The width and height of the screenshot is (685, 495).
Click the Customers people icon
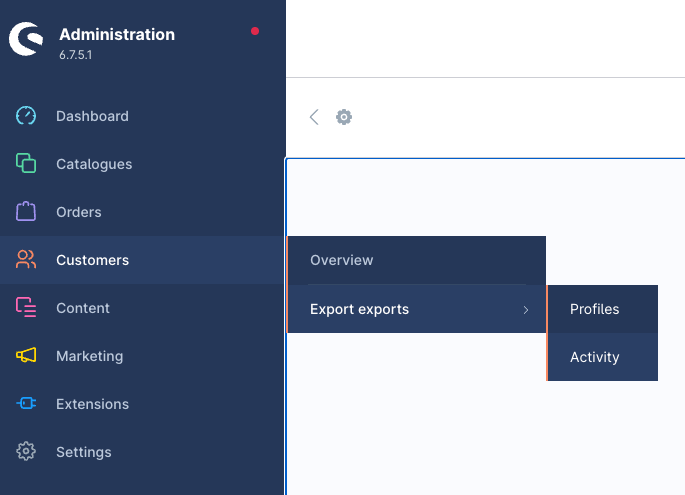(x=26, y=260)
